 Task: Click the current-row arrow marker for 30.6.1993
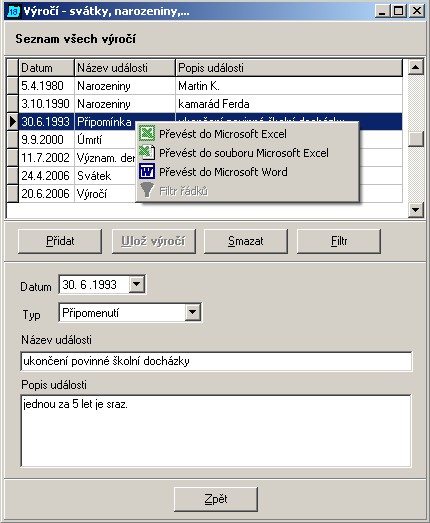click(x=13, y=122)
